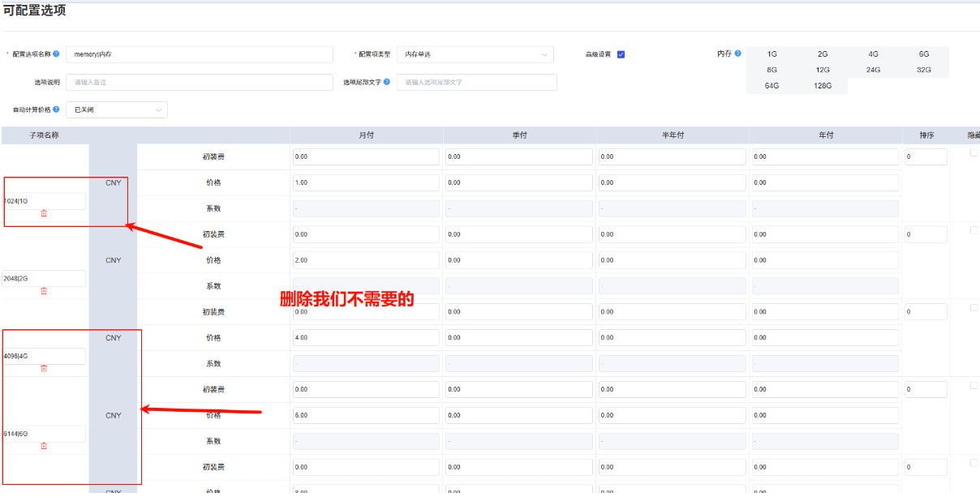Click the first 排序 sort order input

[x=925, y=156]
